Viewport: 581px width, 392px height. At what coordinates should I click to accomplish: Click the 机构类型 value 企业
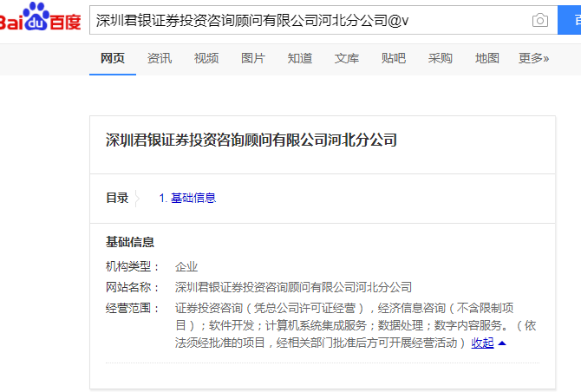186,267
